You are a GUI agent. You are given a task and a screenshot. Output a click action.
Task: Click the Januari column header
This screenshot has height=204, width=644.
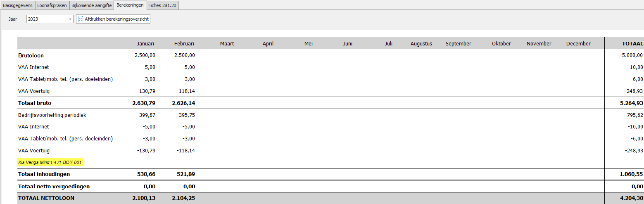click(x=145, y=44)
